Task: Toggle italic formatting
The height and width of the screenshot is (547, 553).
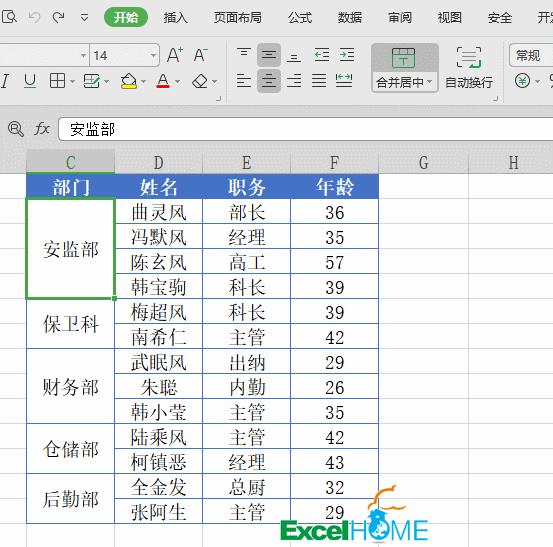Action: click(x=5, y=81)
